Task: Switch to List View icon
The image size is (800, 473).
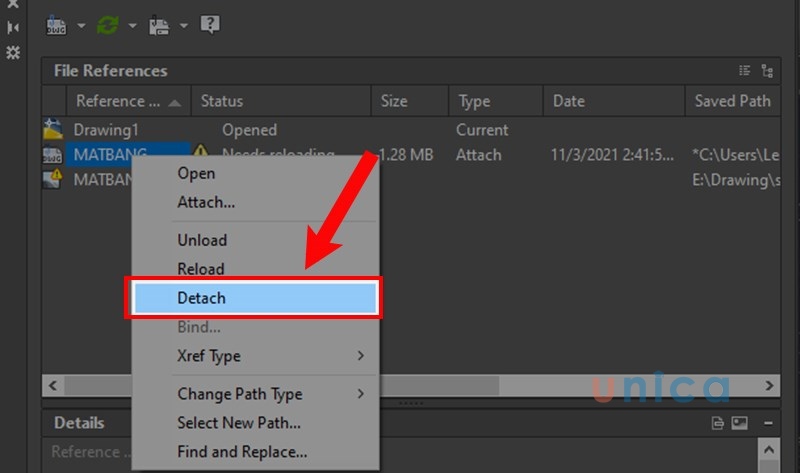Action: click(x=744, y=71)
